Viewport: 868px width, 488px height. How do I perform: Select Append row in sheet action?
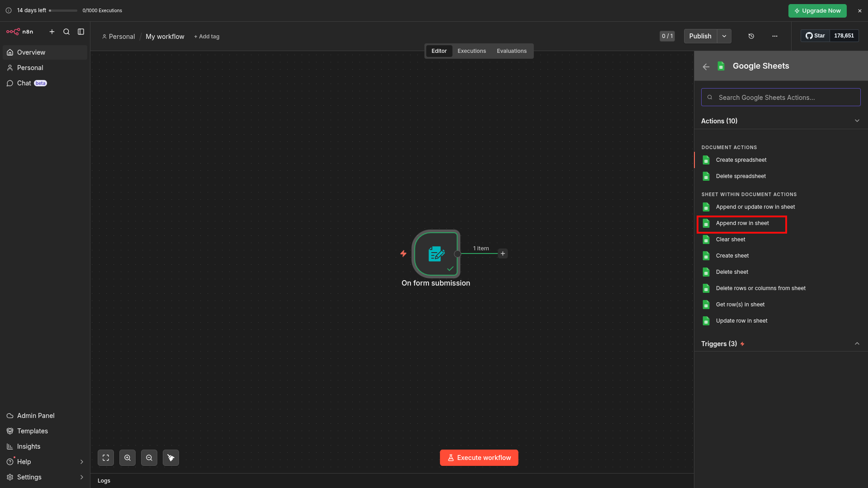(x=742, y=223)
